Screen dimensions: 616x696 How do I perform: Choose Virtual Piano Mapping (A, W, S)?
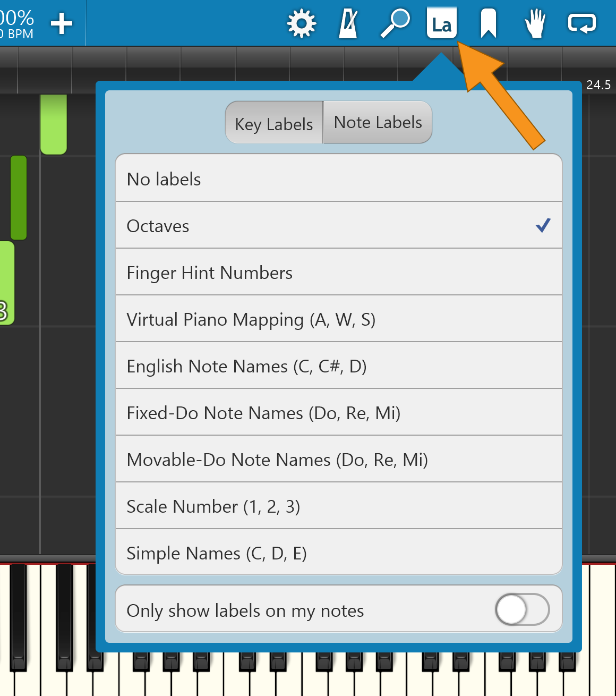(x=339, y=319)
